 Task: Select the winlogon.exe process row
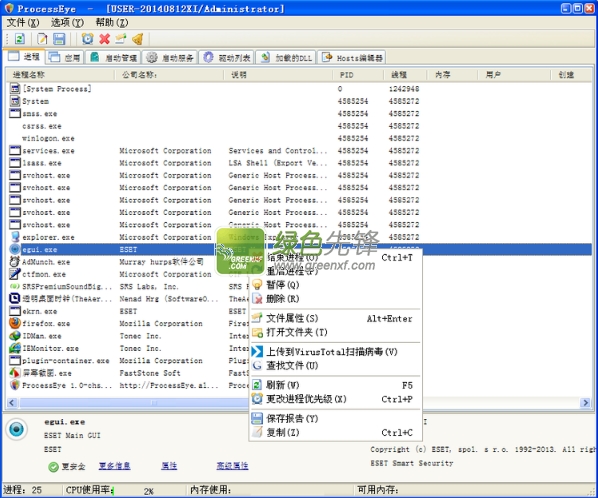click(x=299, y=138)
